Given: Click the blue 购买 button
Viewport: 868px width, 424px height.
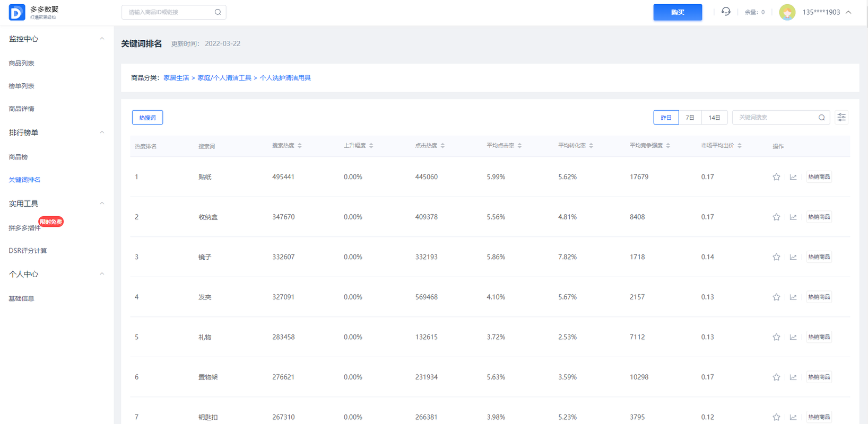Looking at the screenshot, I should pos(678,12).
